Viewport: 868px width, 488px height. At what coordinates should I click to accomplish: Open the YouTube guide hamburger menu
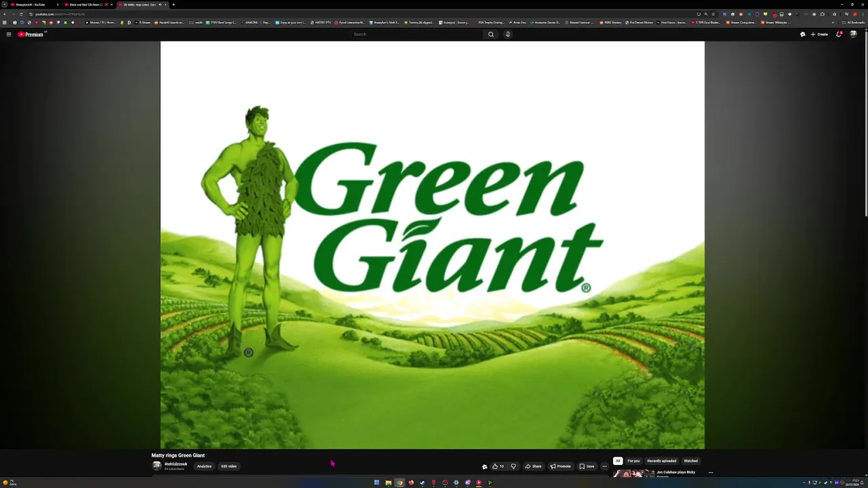tap(9, 34)
